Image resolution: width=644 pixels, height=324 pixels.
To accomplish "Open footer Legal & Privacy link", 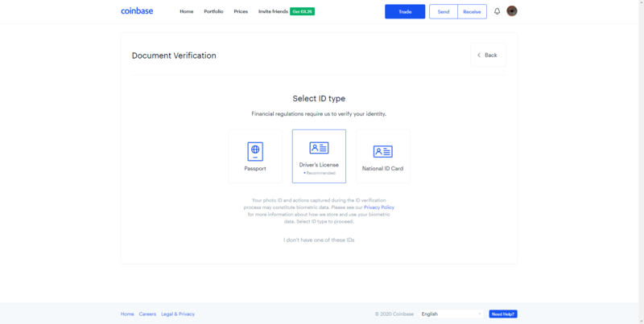I will [178, 314].
